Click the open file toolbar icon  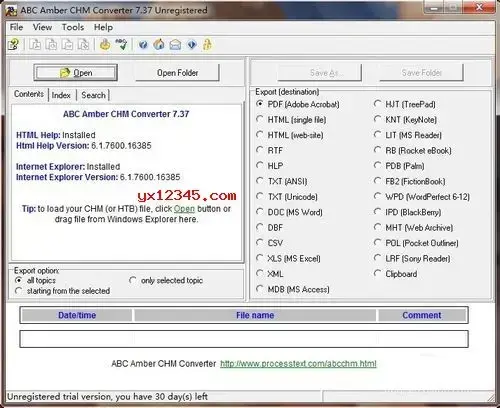coord(14,44)
